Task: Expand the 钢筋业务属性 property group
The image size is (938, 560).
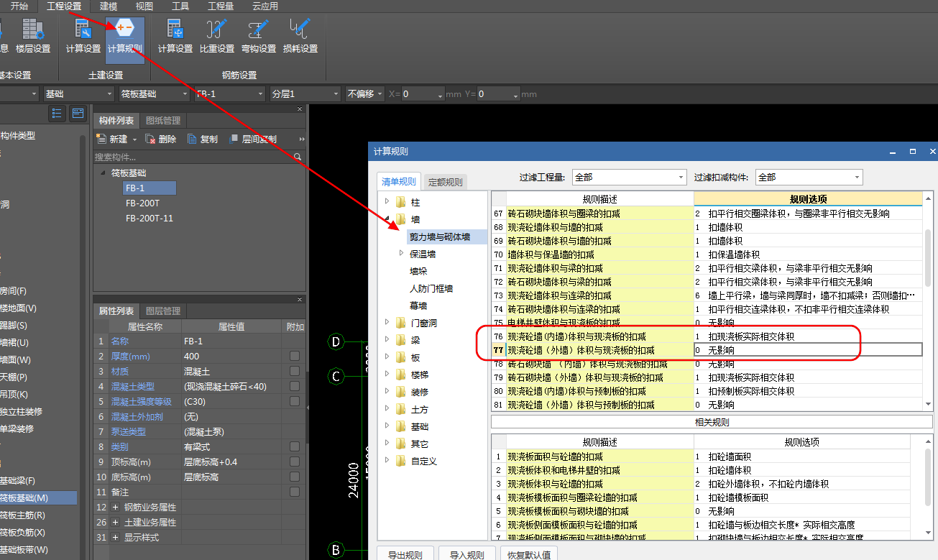Action: click(115, 507)
